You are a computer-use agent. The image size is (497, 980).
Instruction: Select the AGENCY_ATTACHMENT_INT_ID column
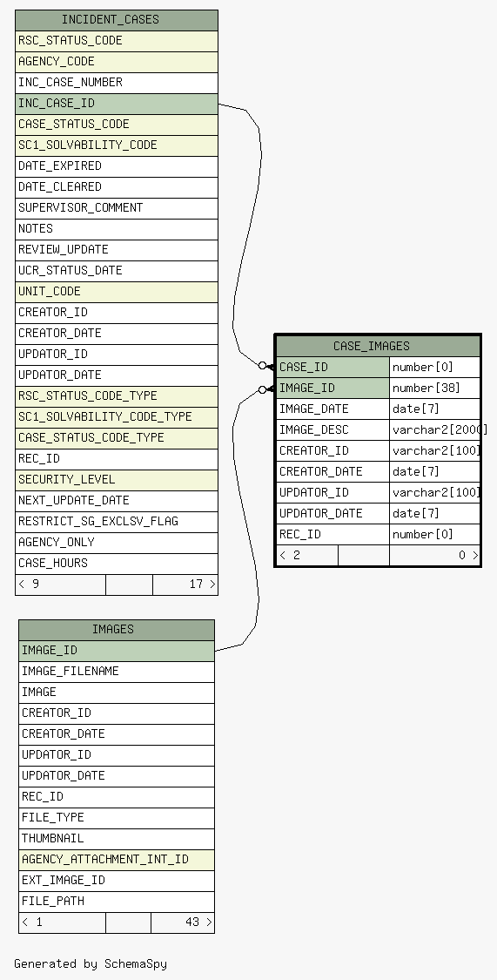[x=116, y=860]
